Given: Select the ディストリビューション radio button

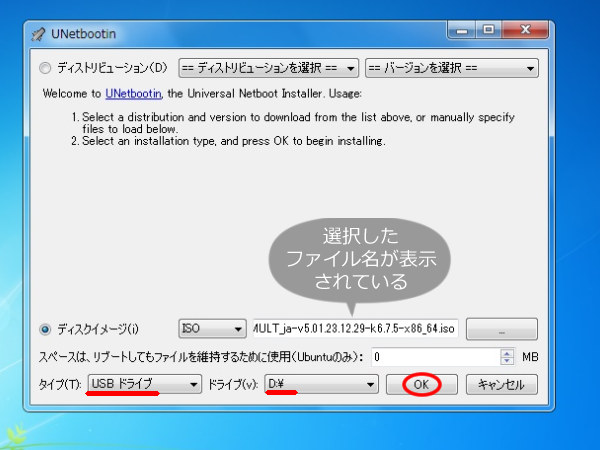Looking at the screenshot, I should pos(45,68).
